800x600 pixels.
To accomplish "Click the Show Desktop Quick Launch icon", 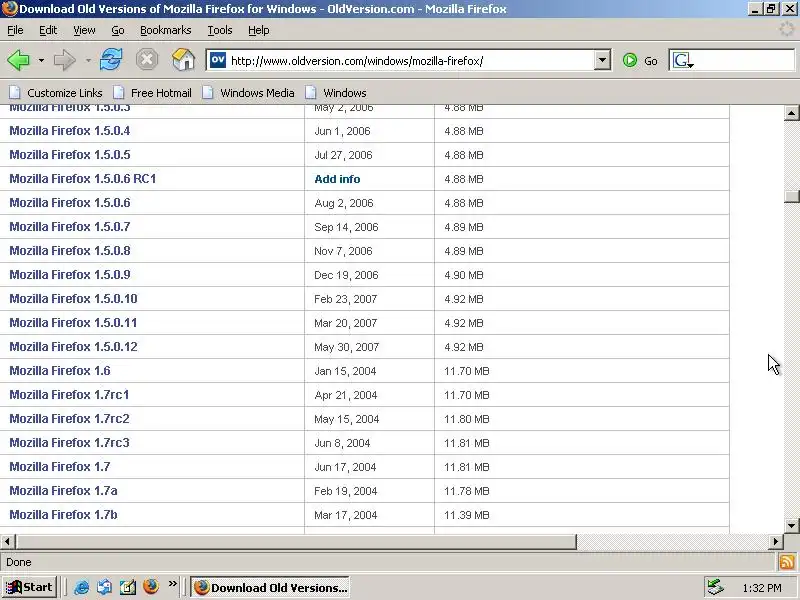I will tap(128, 587).
